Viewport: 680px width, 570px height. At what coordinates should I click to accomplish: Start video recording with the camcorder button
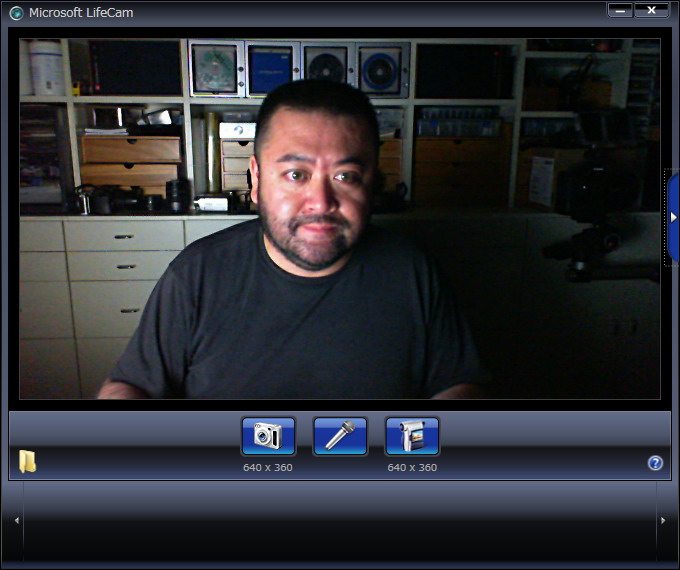click(412, 436)
